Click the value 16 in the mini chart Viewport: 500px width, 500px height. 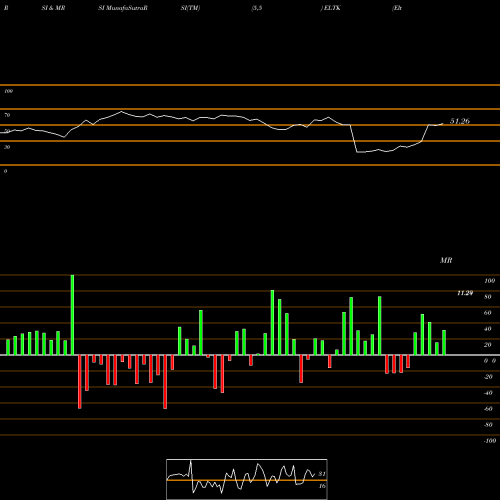tap(322, 486)
